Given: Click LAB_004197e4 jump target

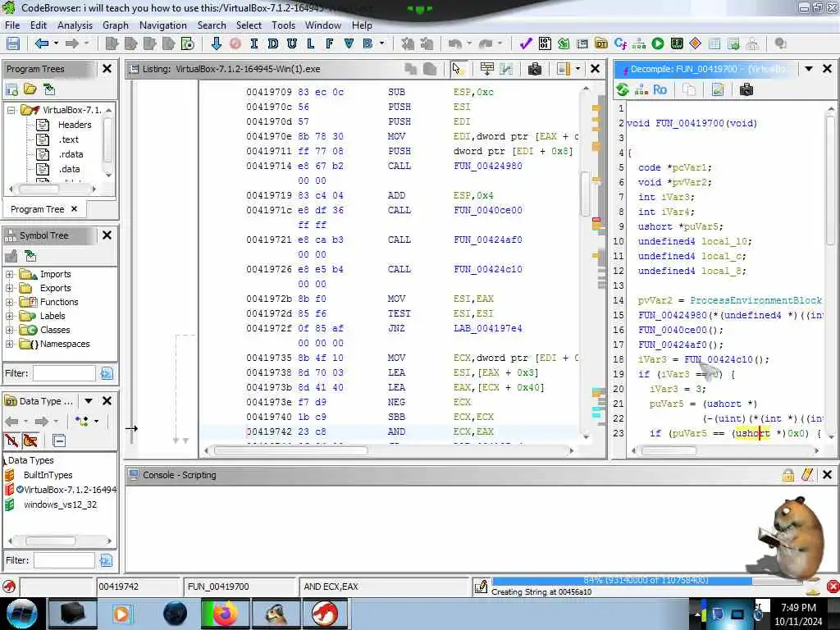Looking at the screenshot, I should tap(487, 328).
